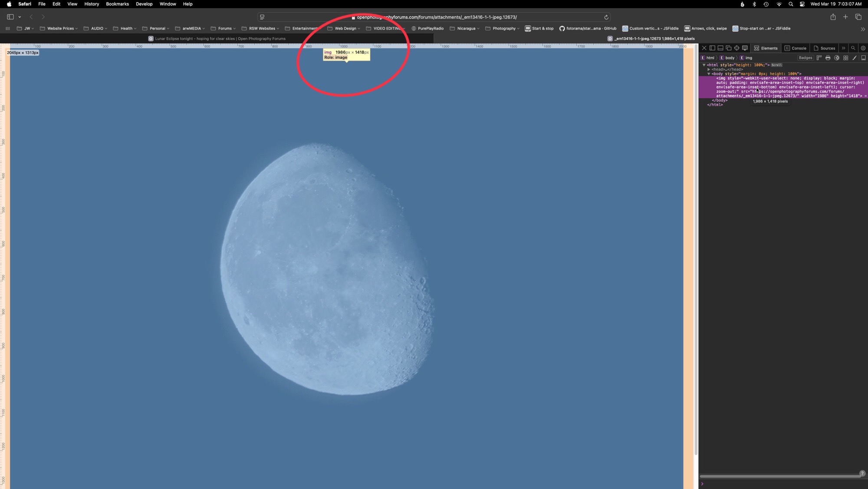
Task: Show more inspector tabs with the chevron
Action: pos(843,48)
